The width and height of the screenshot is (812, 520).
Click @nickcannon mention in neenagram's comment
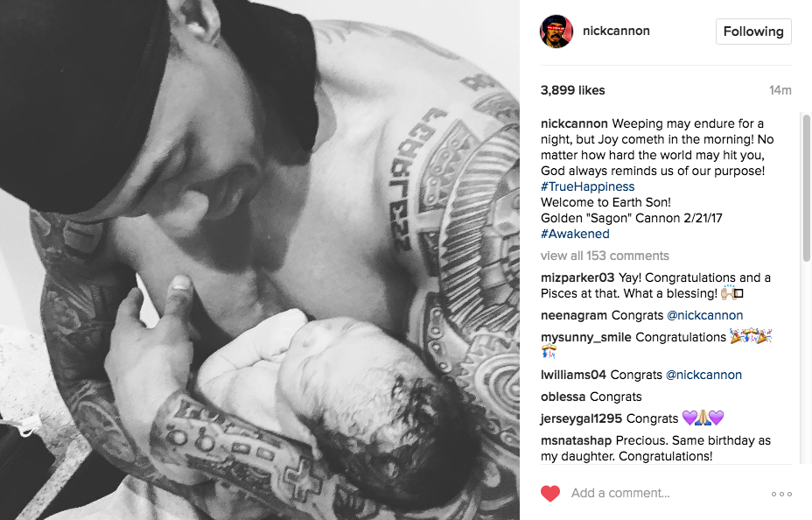pyautogui.click(x=704, y=315)
